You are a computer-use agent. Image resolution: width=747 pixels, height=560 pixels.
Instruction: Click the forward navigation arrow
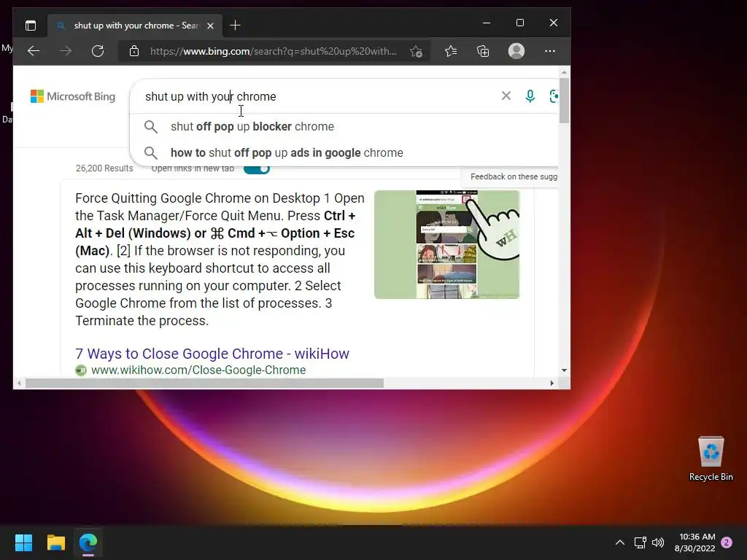(66, 51)
